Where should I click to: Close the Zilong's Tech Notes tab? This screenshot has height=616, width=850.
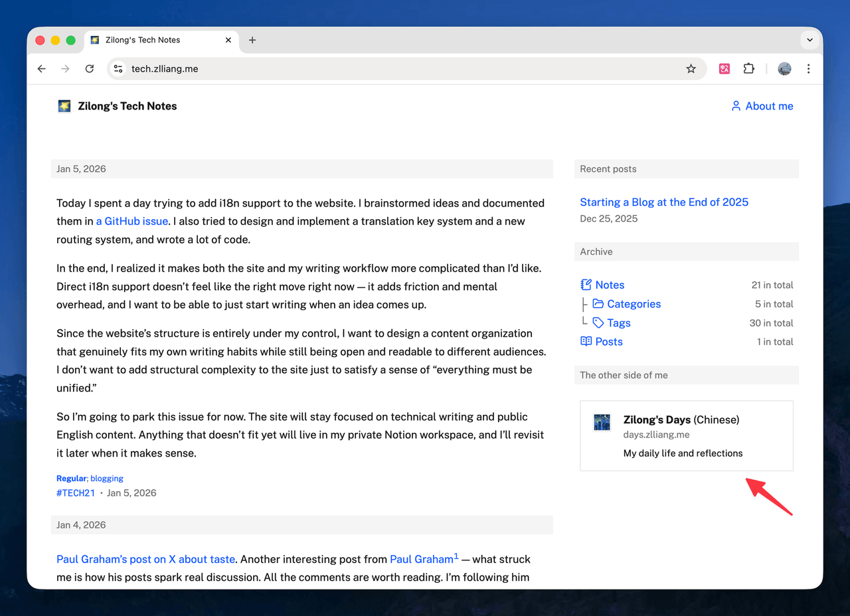(x=228, y=40)
